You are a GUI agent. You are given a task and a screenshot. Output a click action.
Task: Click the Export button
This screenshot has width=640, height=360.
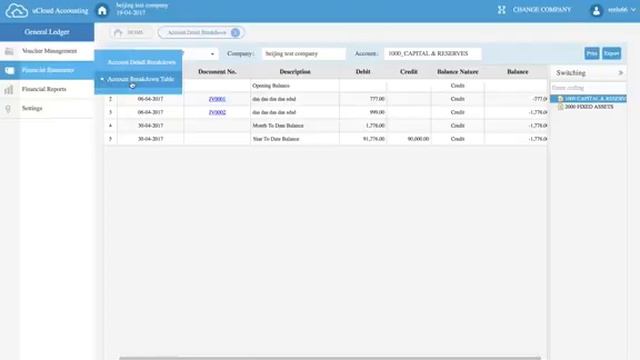[611, 53]
